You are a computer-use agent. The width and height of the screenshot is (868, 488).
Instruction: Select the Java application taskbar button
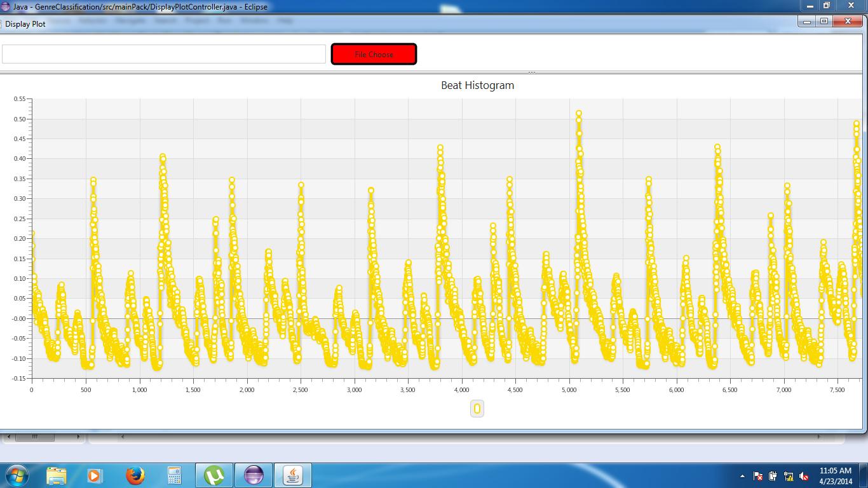tap(293, 475)
